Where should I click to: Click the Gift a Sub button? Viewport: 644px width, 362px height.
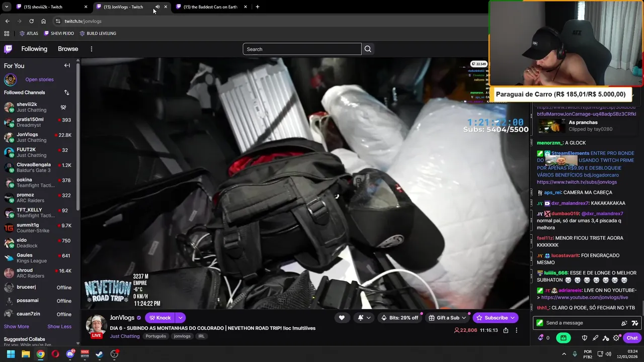click(x=444, y=318)
